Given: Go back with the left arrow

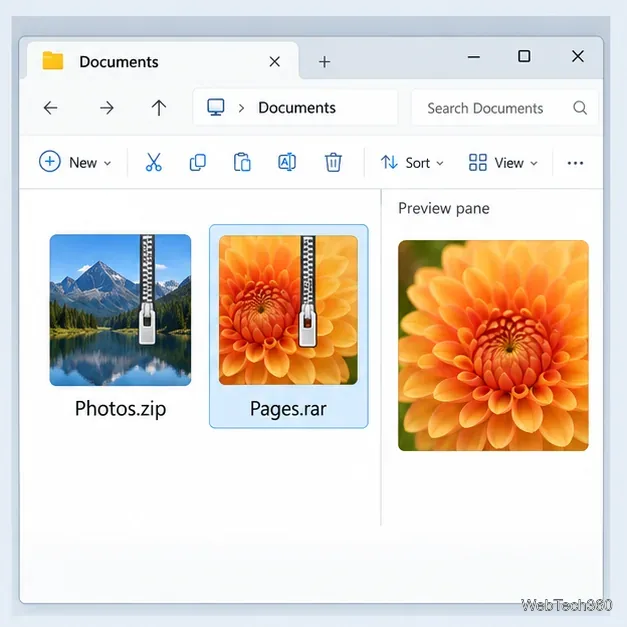Looking at the screenshot, I should click(x=50, y=108).
